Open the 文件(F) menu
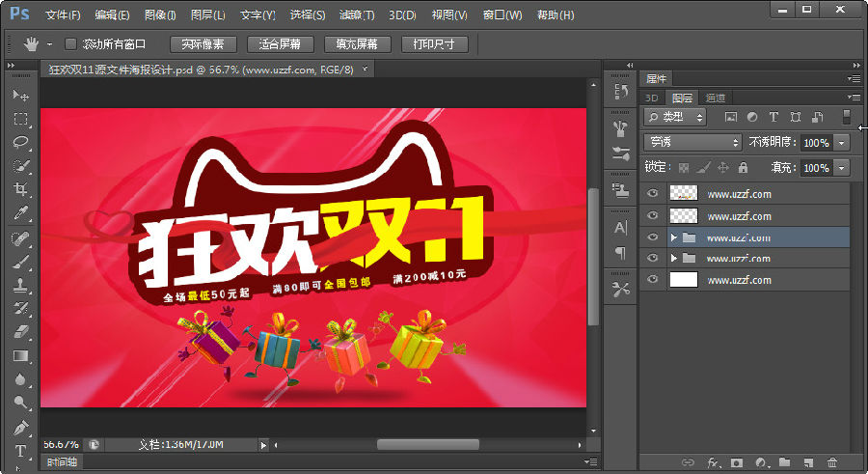 click(63, 15)
